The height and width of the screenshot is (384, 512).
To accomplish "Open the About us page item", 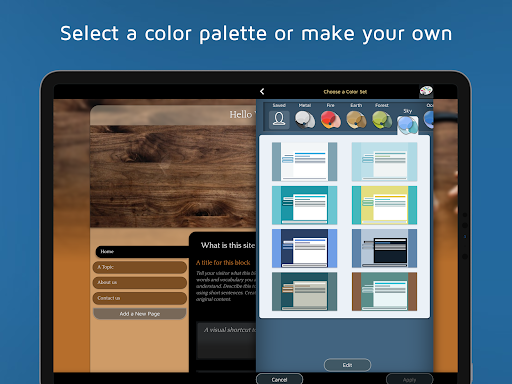I will coord(140,282).
